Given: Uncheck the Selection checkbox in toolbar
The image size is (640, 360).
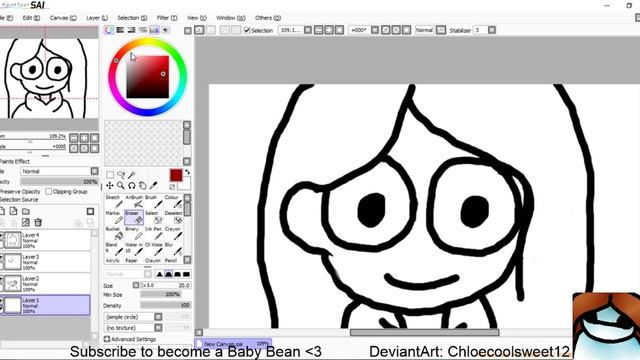Looking at the screenshot, I should [x=247, y=30].
